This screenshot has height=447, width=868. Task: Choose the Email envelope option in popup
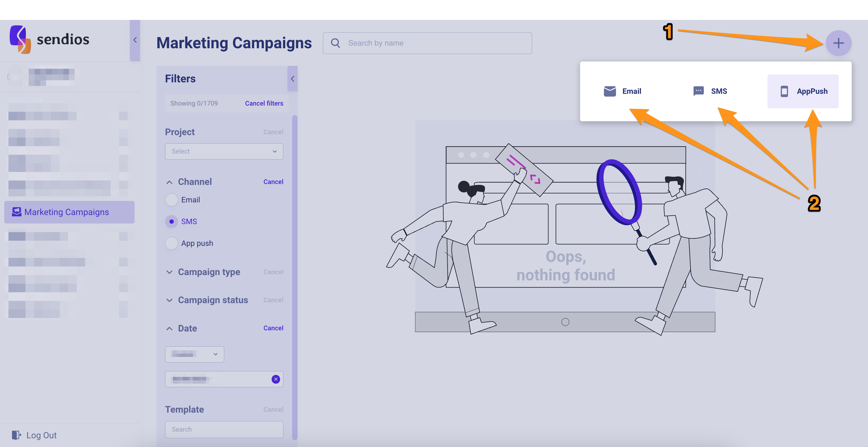coord(622,91)
